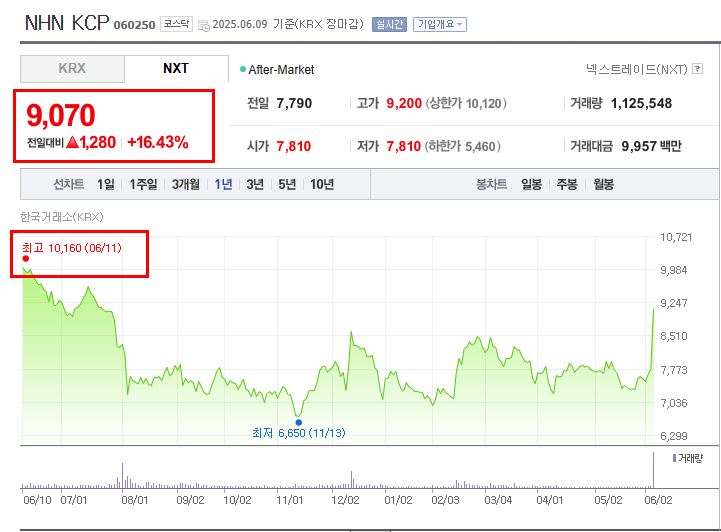Image resolution: width=721 pixels, height=532 pixels.
Task: Switch to the KRX tab
Action: [72, 69]
